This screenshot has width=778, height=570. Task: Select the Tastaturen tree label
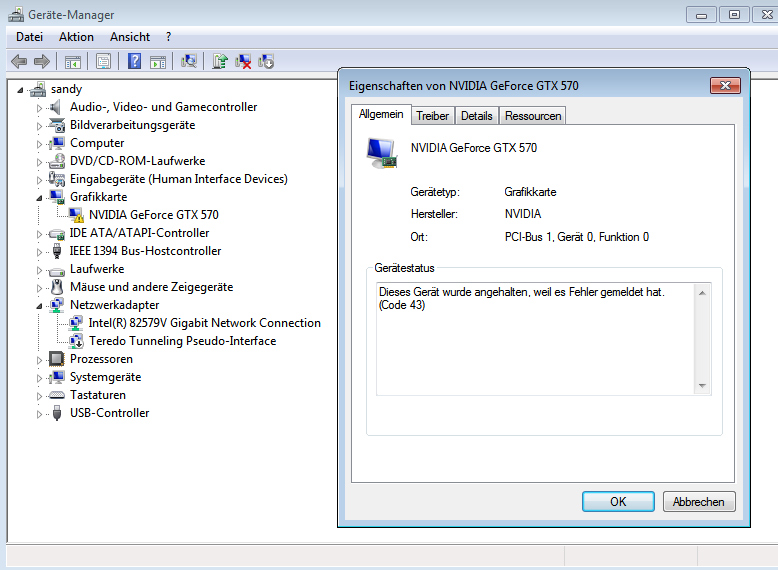pyautogui.click(x=98, y=395)
